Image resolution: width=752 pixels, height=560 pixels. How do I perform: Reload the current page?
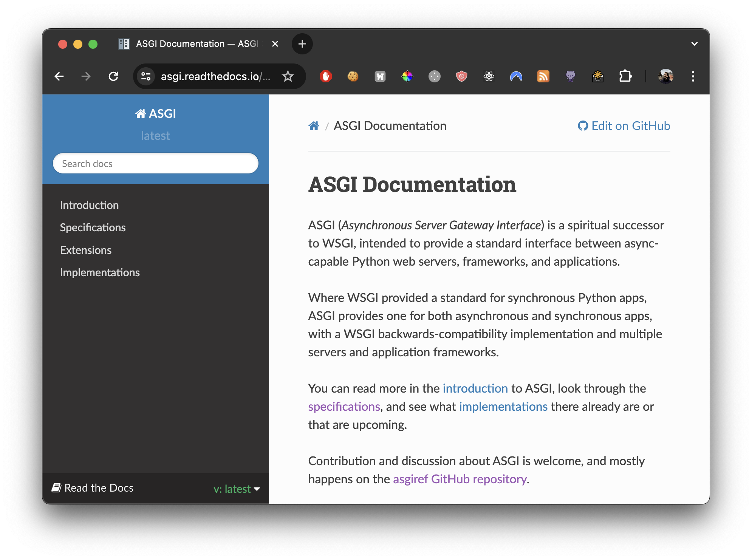click(x=113, y=76)
